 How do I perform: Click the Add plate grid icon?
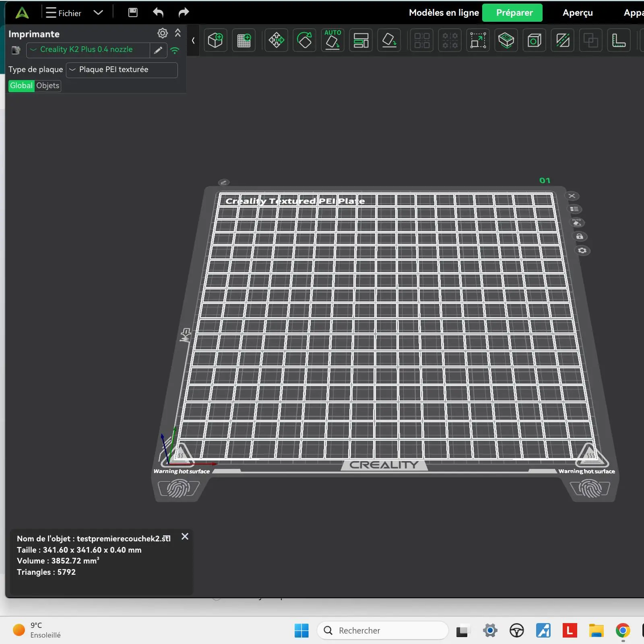pyautogui.click(x=244, y=40)
